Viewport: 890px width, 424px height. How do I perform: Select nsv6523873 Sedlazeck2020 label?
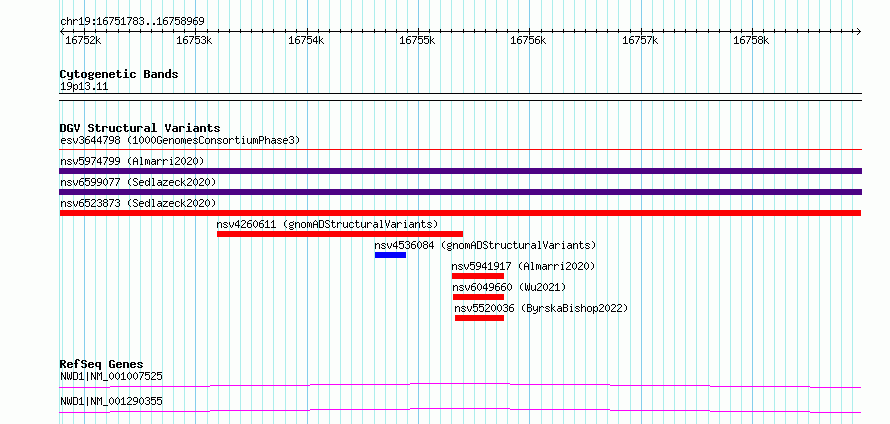(x=138, y=203)
